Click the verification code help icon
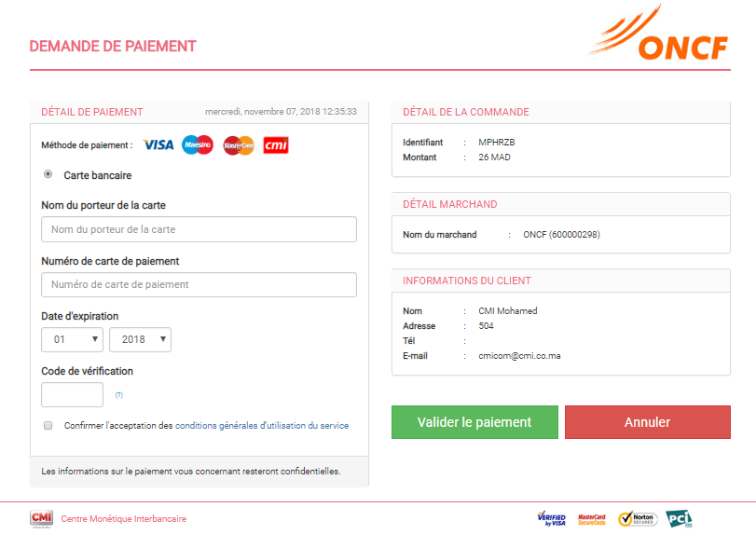The width and height of the screenshot is (756, 548). coord(119,395)
